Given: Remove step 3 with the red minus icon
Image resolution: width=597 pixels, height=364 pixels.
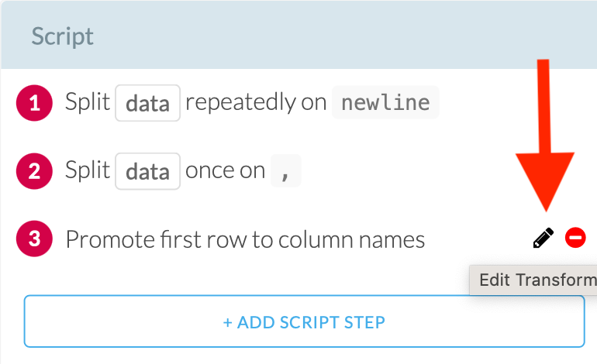Looking at the screenshot, I should (575, 239).
